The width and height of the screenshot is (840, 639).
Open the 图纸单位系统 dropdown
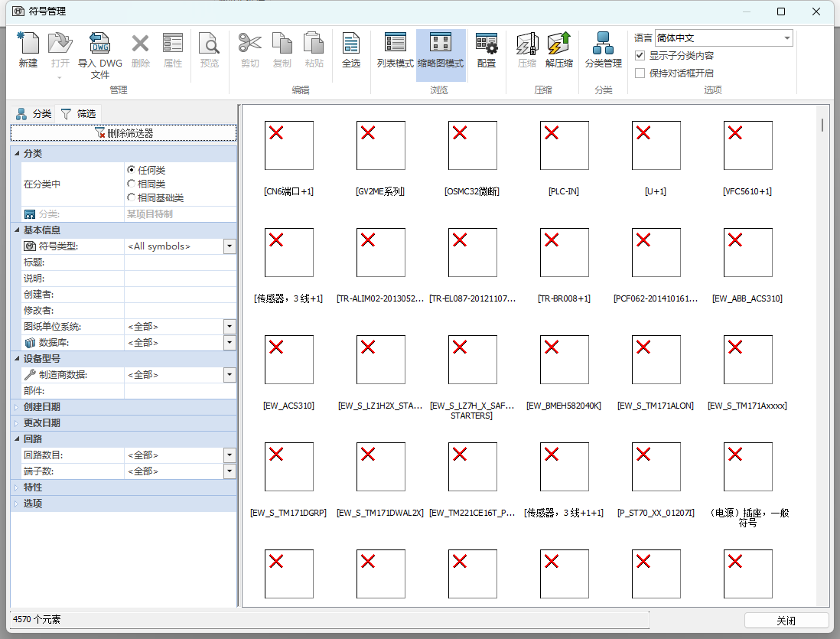pyautogui.click(x=230, y=327)
